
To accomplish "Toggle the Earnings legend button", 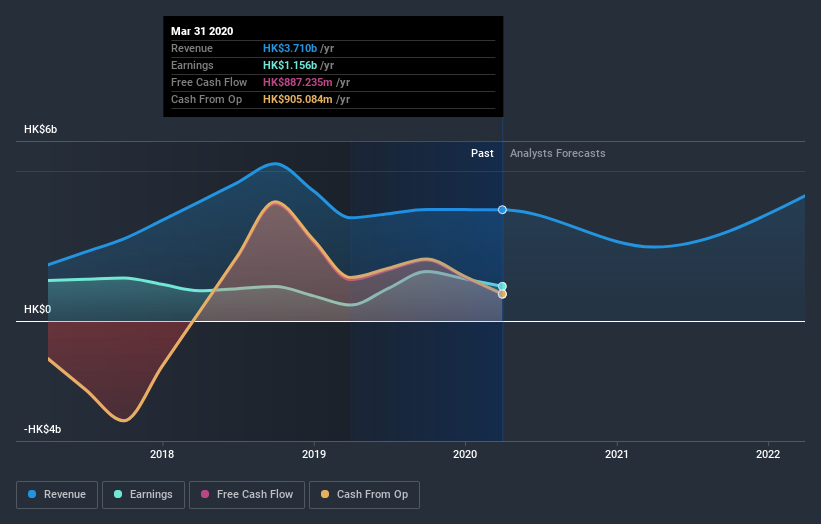I will pyautogui.click(x=143, y=495).
